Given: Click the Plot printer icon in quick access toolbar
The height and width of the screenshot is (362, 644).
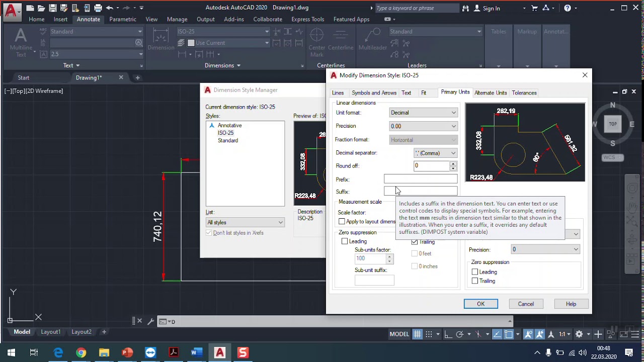Looking at the screenshot, I should [98, 8].
